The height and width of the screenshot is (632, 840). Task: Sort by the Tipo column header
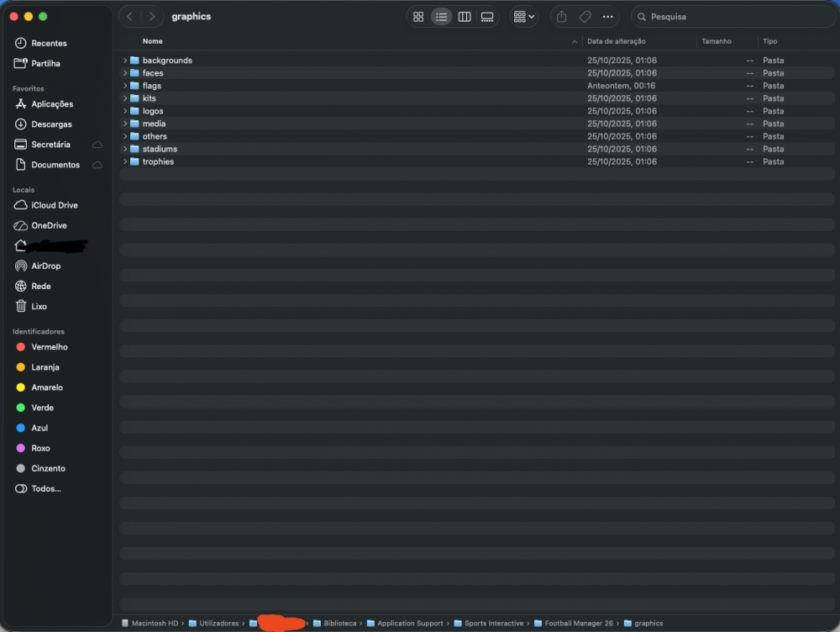click(769, 41)
